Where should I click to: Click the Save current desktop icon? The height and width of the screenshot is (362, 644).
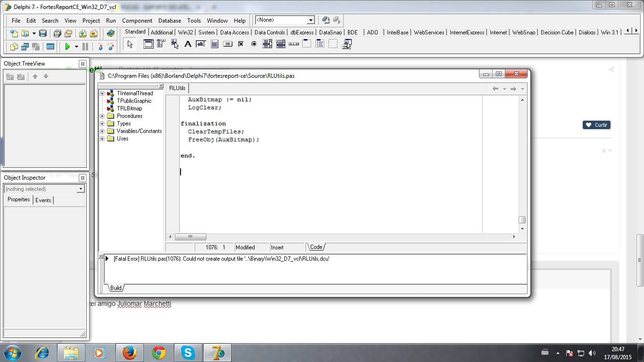[326, 20]
